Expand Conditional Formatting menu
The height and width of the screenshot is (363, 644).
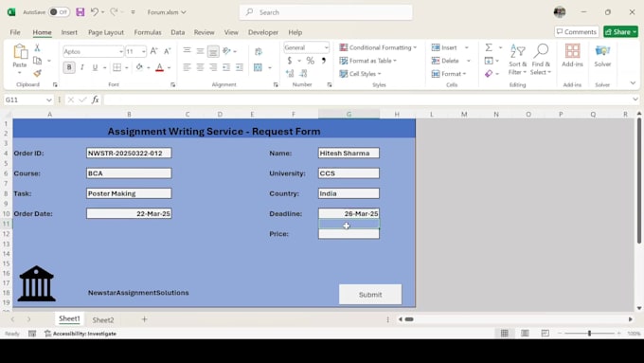tap(378, 47)
